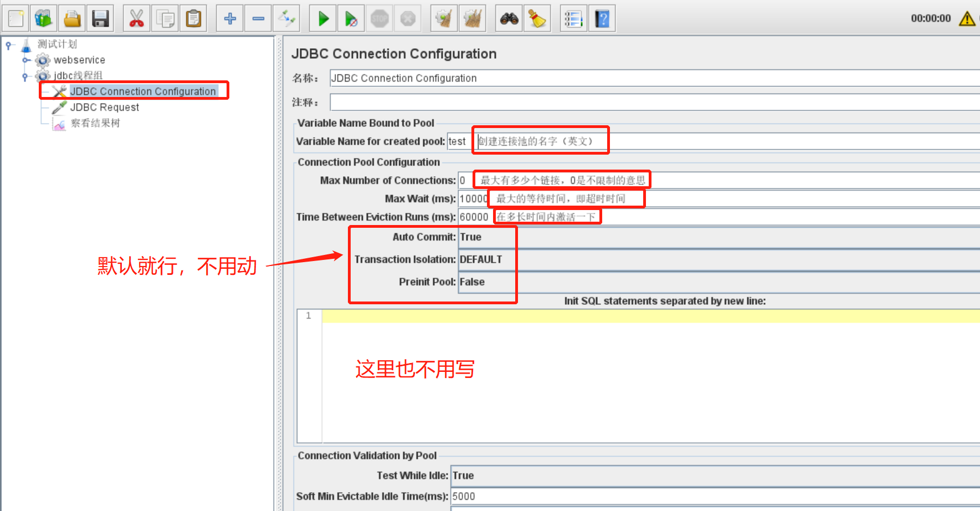Select JDBC Request in the tree

[x=104, y=108]
